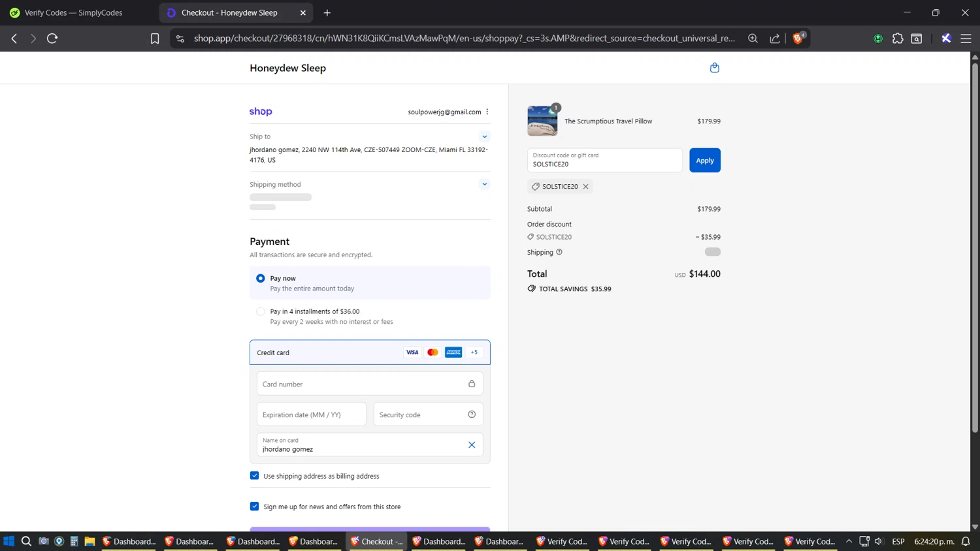980x551 pixels.
Task: Click the Expiration date field
Action: pos(312,415)
